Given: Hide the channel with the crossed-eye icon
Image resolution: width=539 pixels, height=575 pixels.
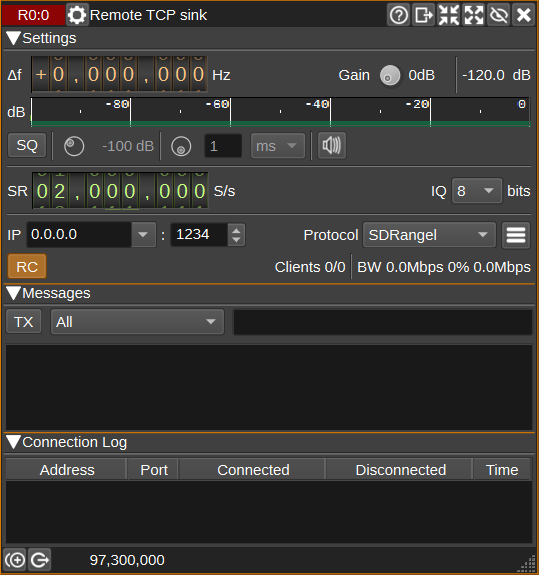Looking at the screenshot, I should pyautogui.click(x=498, y=15).
